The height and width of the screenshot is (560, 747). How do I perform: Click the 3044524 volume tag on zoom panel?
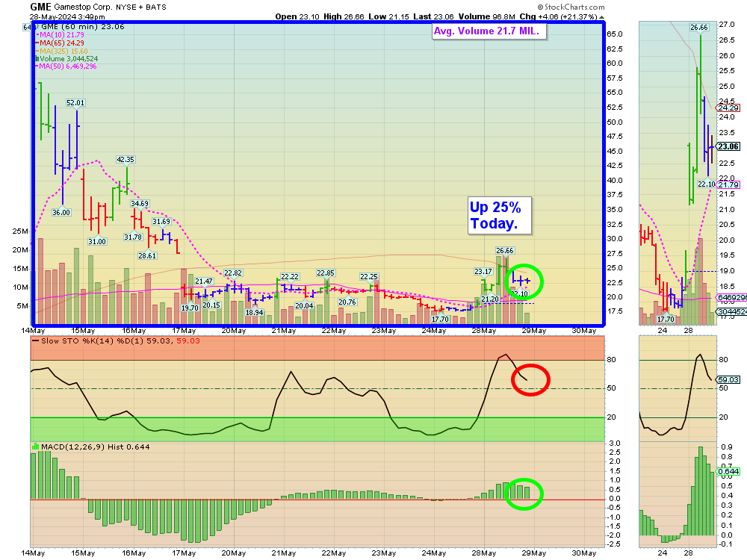point(732,312)
